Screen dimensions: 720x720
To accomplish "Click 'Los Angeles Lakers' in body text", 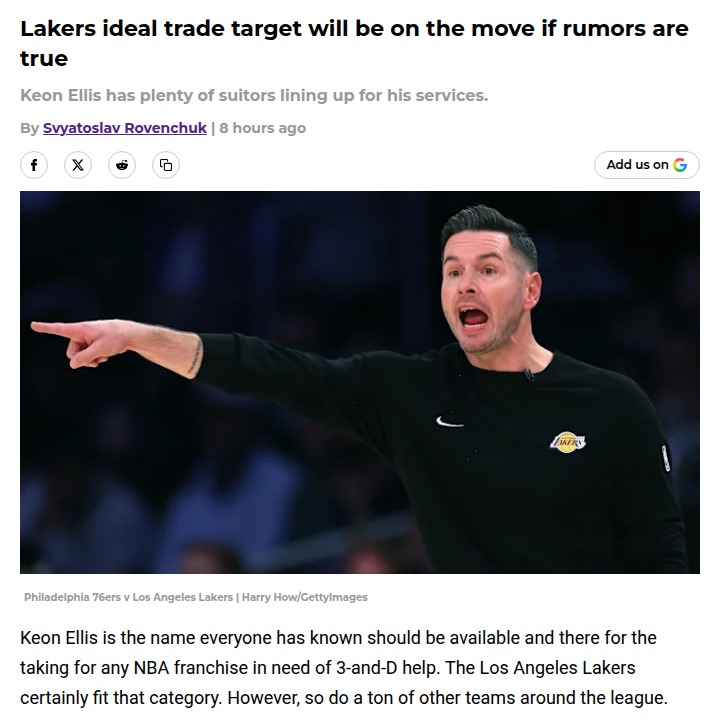I will [557, 668].
